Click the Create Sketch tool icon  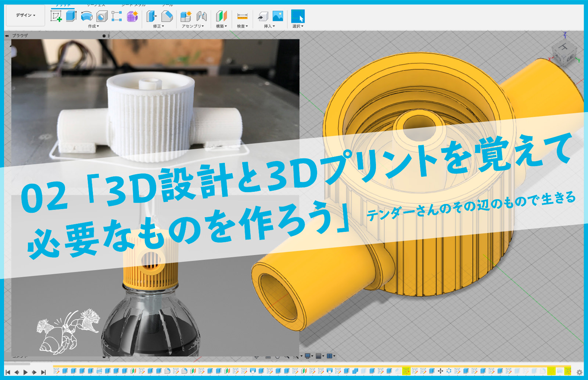coord(56,16)
